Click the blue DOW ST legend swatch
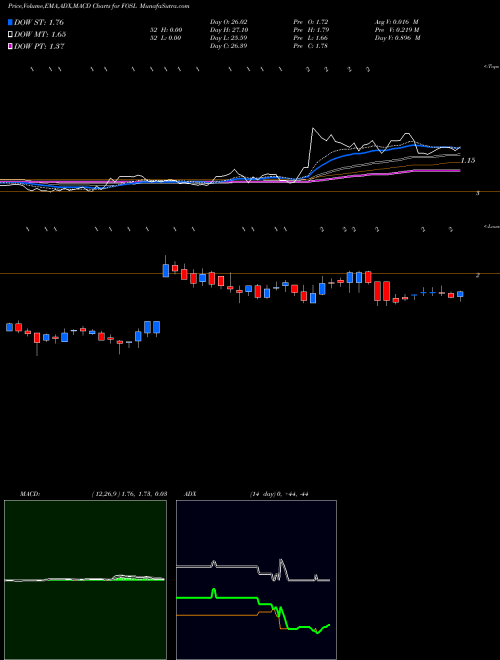The height and width of the screenshot is (660, 500). pyautogui.click(x=11, y=22)
